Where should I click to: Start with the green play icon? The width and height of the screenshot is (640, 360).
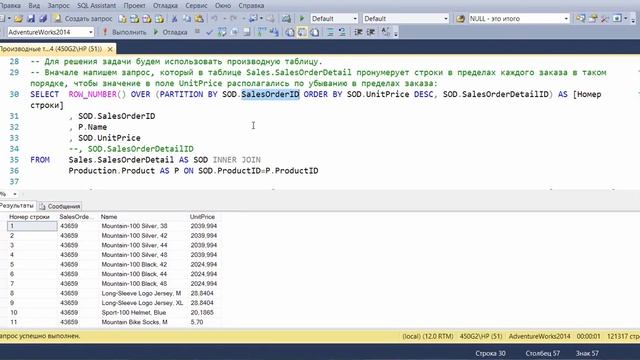[302, 19]
